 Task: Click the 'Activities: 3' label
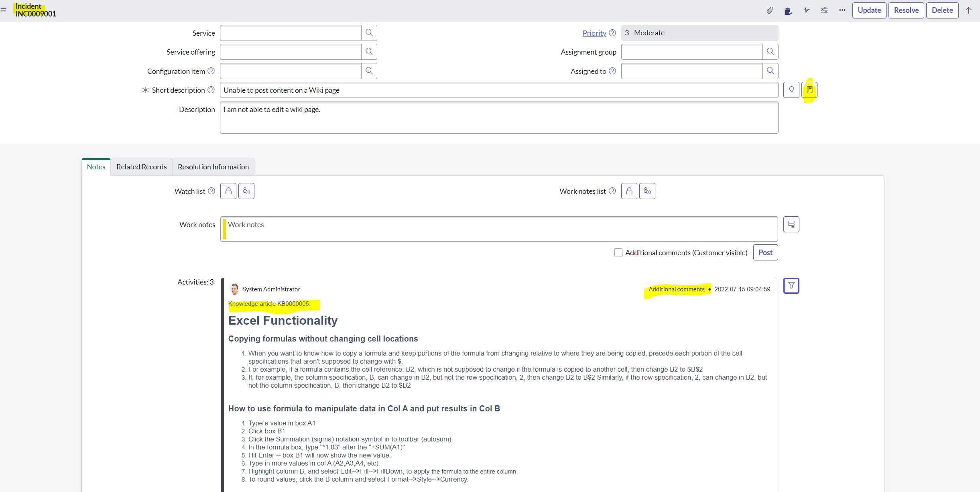[x=195, y=282]
